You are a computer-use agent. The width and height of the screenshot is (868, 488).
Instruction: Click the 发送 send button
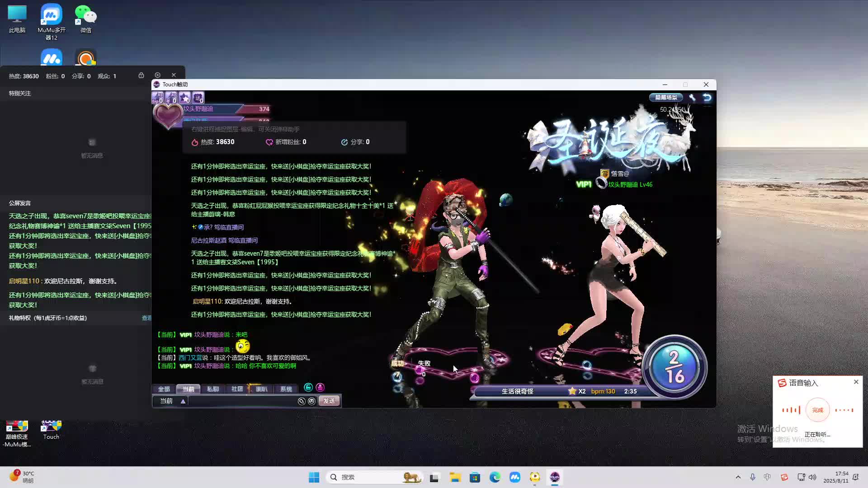(329, 401)
